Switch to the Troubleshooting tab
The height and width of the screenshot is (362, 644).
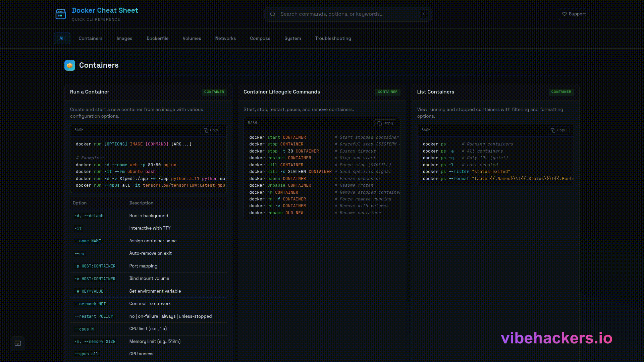pyautogui.click(x=333, y=39)
